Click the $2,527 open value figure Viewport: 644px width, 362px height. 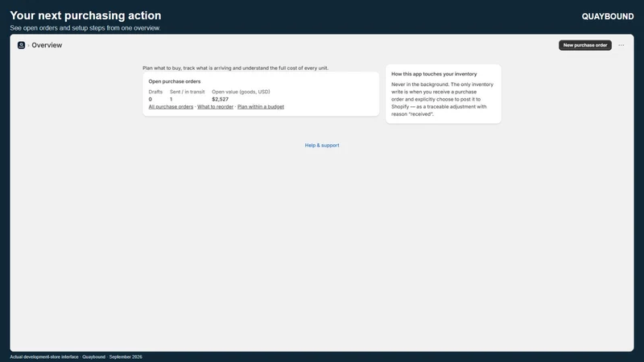(x=220, y=99)
